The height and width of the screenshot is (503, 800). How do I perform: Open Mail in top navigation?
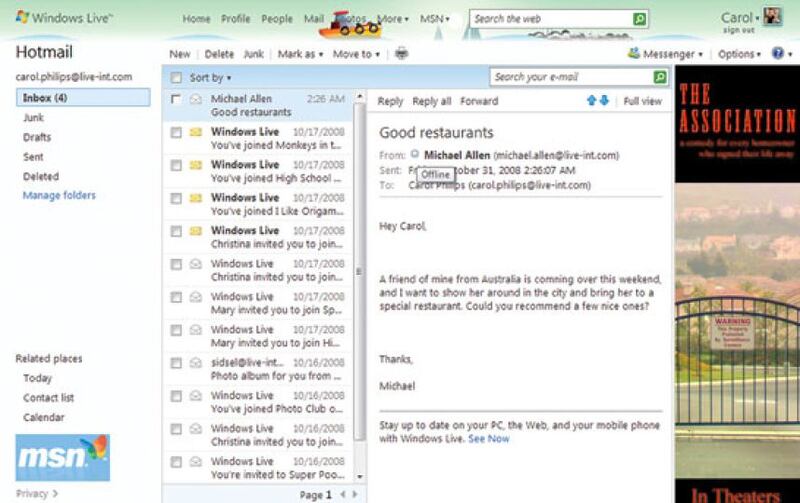click(314, 19)
